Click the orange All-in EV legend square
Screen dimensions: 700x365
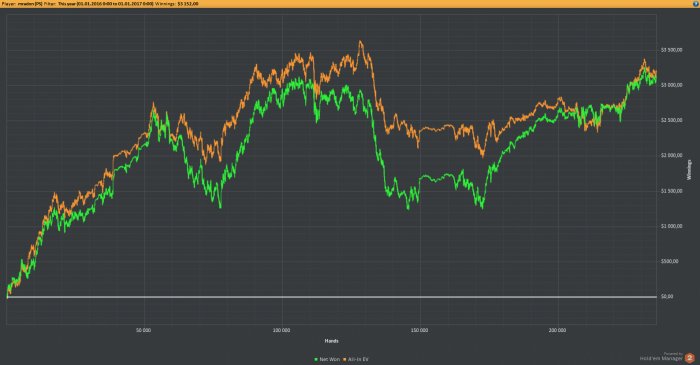point(344,359)
